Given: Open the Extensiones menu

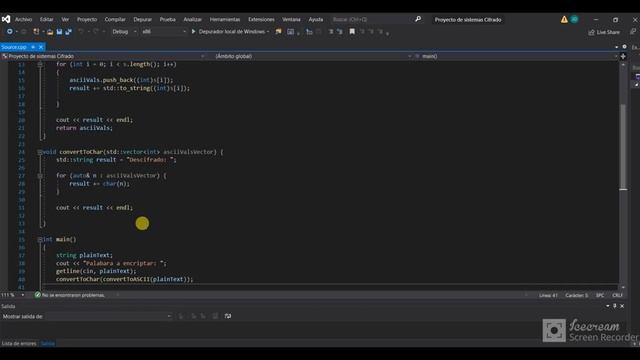Looking at the screenshot, I should coord(261,19).
